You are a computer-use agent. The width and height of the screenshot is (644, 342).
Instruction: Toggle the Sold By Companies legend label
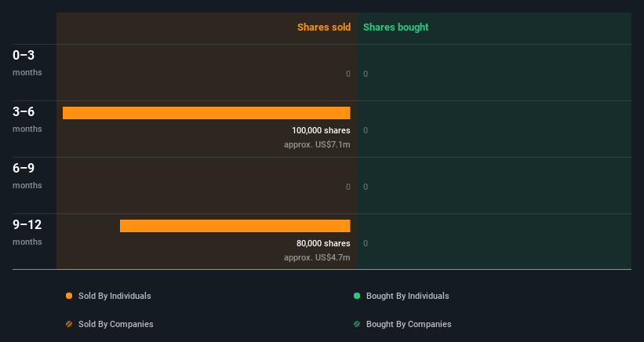click(116, 324)
